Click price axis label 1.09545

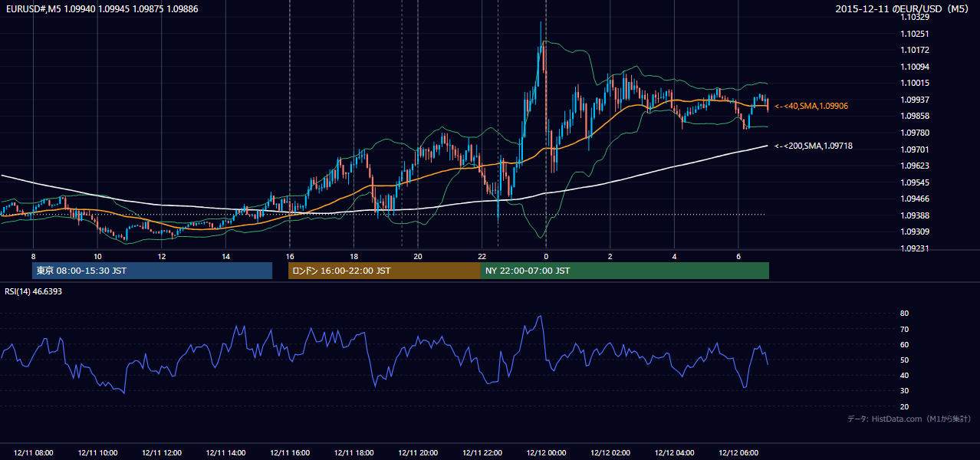click(x=916, y=182)
